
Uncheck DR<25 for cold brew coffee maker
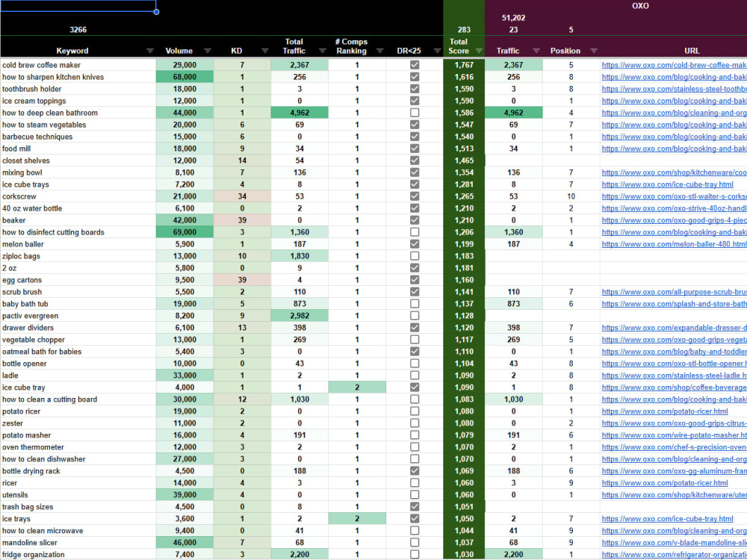(415, 65)
